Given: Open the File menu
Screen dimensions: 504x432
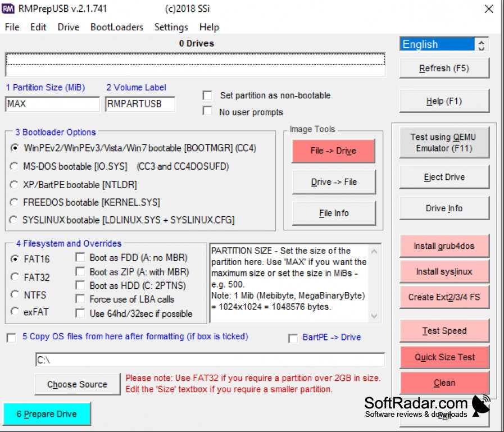Looking at the screenshot, I should coord(12,28).
